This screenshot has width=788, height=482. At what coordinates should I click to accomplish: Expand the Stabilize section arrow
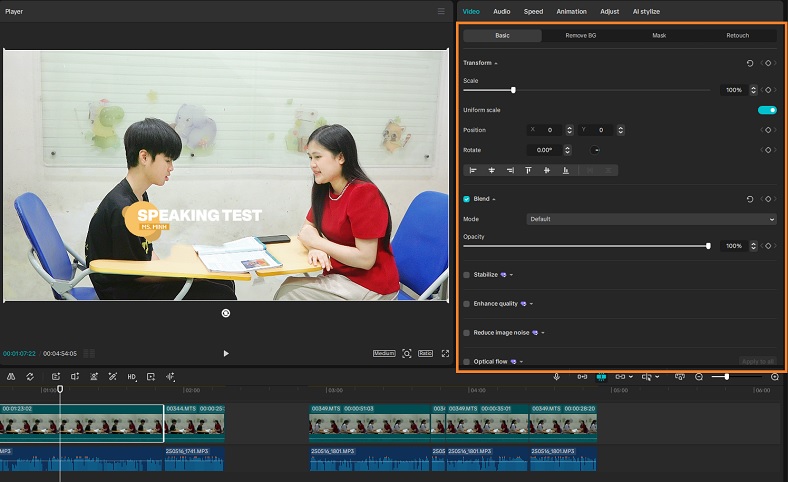511,275
